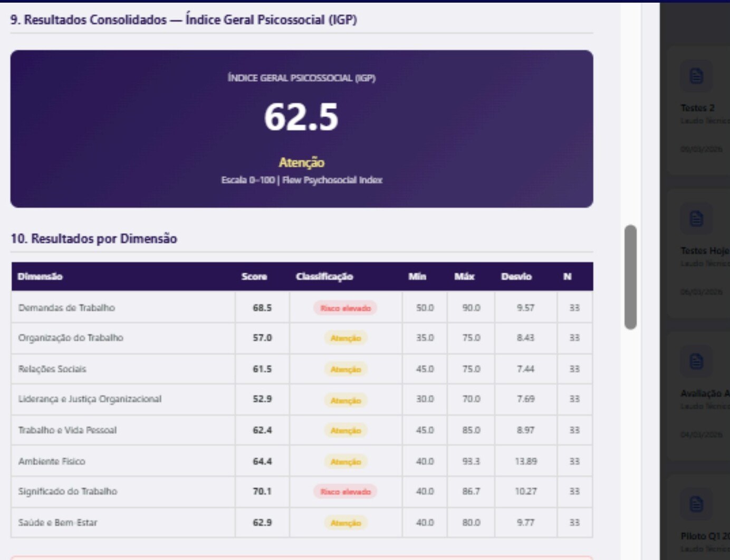This screenshot has width=730, height=560.
Task: Click the 62.5 IGP score value
Action: point(301,117)
